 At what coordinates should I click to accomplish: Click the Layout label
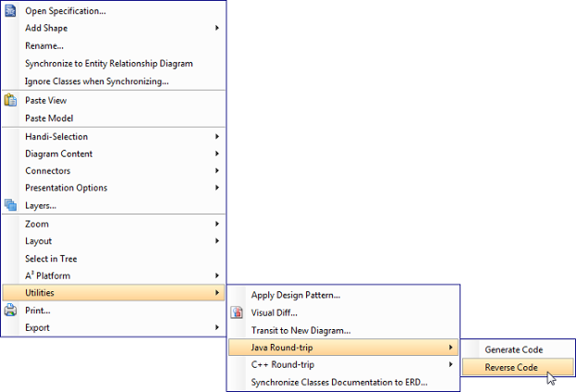[38, 241]
